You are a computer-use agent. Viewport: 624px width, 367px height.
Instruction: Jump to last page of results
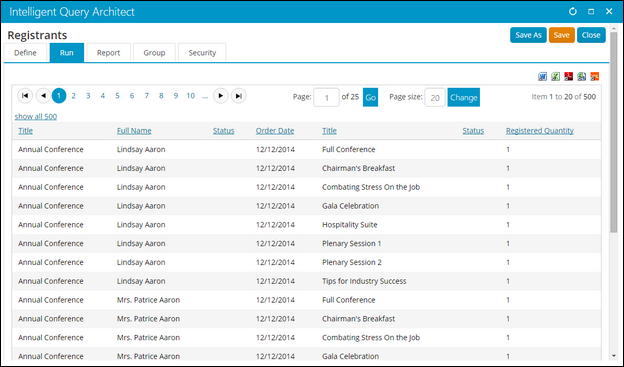[x=238, y=96]
